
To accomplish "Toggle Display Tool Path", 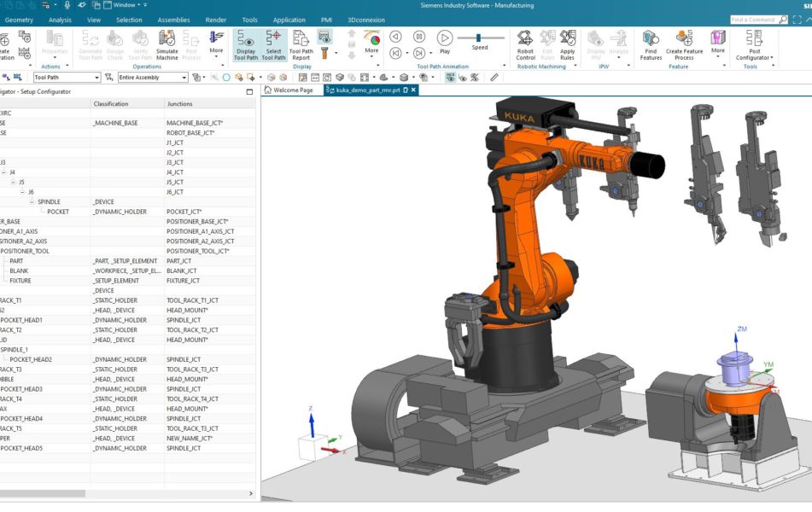I will tap(246, 45).
